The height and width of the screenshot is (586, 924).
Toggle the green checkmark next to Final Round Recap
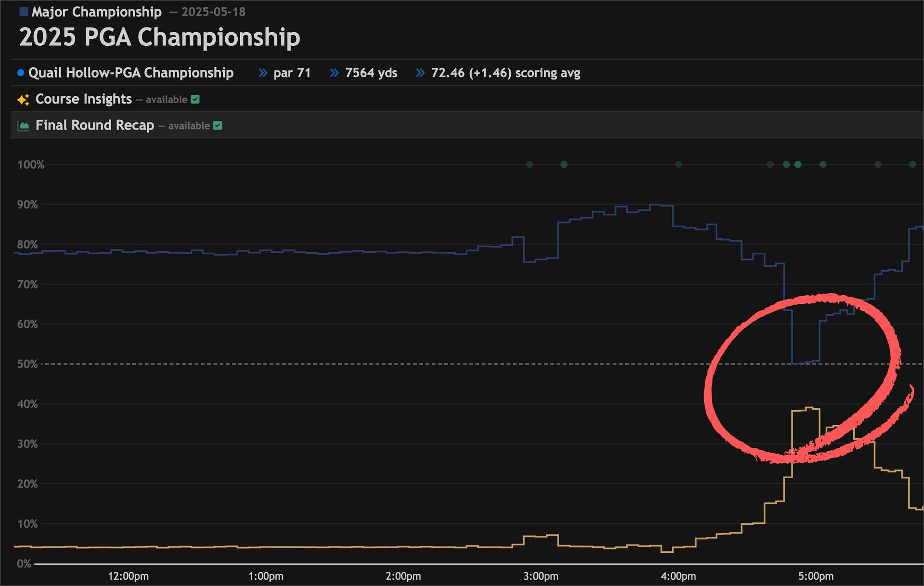[218, 126]
